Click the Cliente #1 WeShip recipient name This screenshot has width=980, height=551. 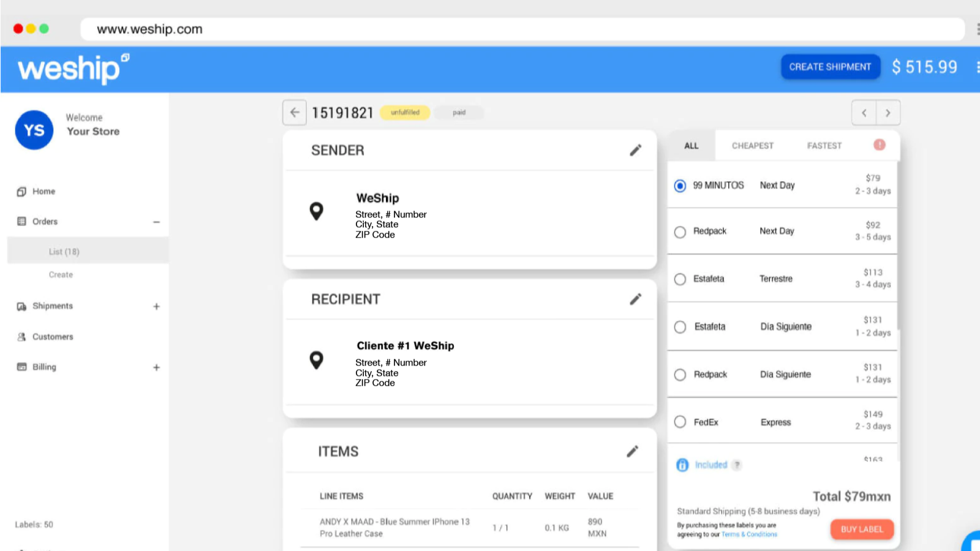click(405, 346)
